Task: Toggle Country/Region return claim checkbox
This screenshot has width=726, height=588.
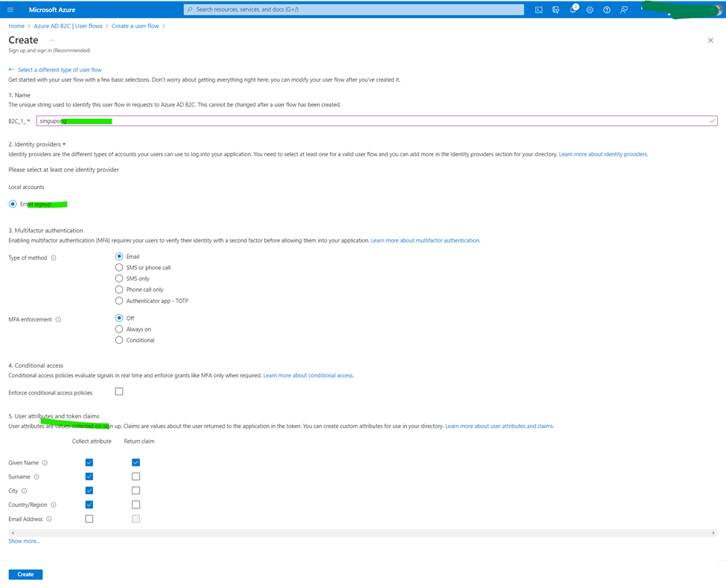Action: (136, 504)
